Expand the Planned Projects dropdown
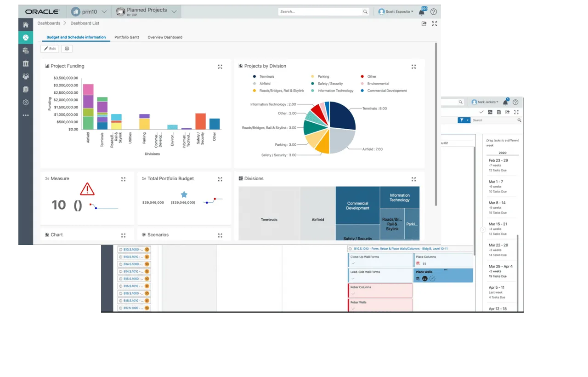The height and width of the screenshot is (377, 588). 174,11
